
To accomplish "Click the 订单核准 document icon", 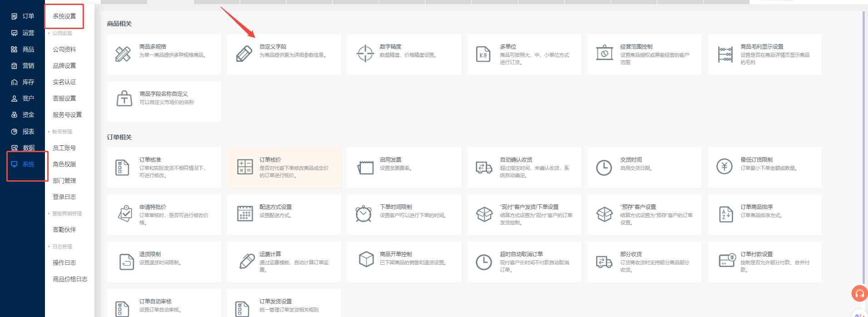I will tap(122, 167).
